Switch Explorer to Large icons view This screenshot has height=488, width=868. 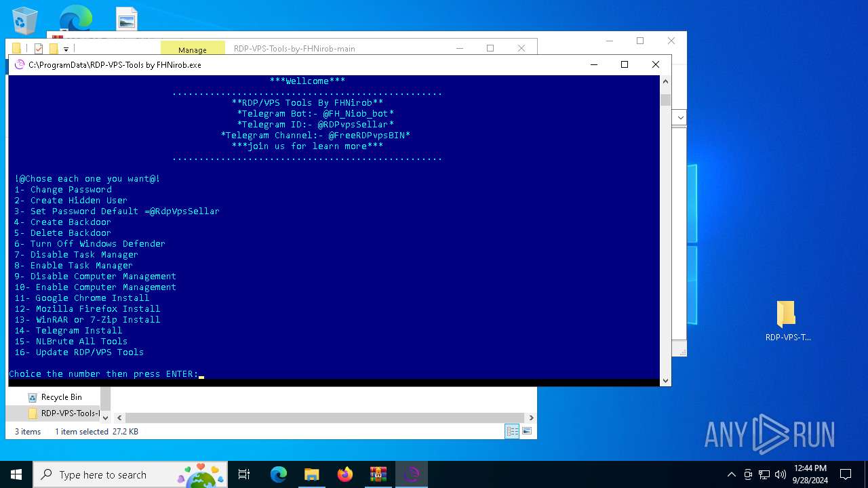(527, 431)
